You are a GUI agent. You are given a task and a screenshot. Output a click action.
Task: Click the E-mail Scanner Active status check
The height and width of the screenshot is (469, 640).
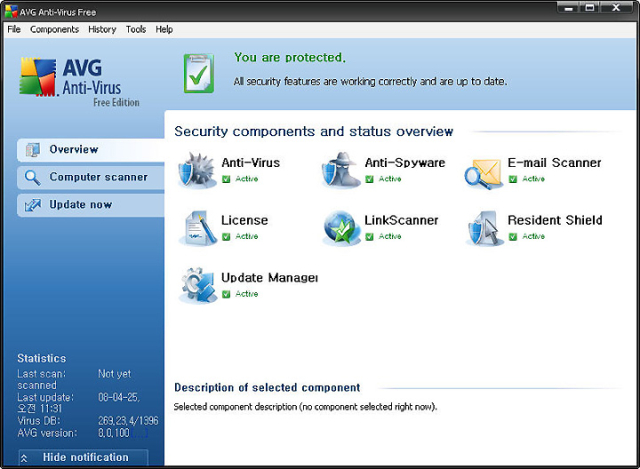click(x=513, y=179)
